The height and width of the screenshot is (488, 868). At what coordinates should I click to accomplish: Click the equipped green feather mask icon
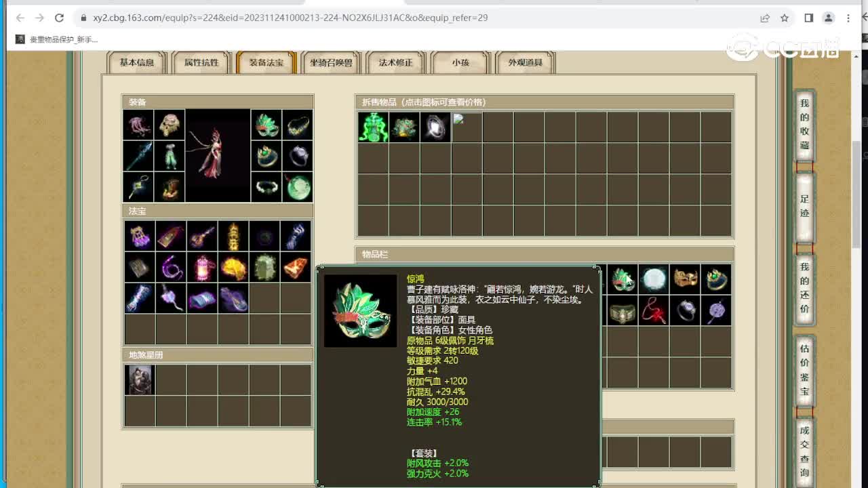point(267,125)
